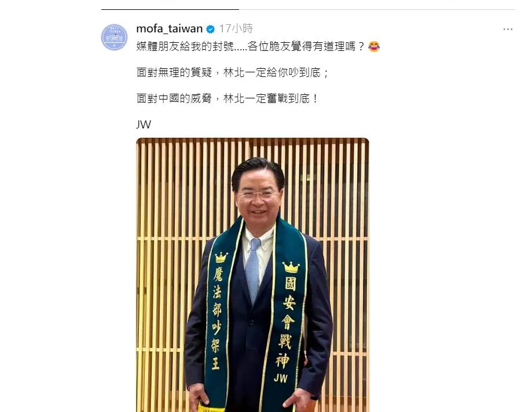Click the JW signature text below post

144,125
